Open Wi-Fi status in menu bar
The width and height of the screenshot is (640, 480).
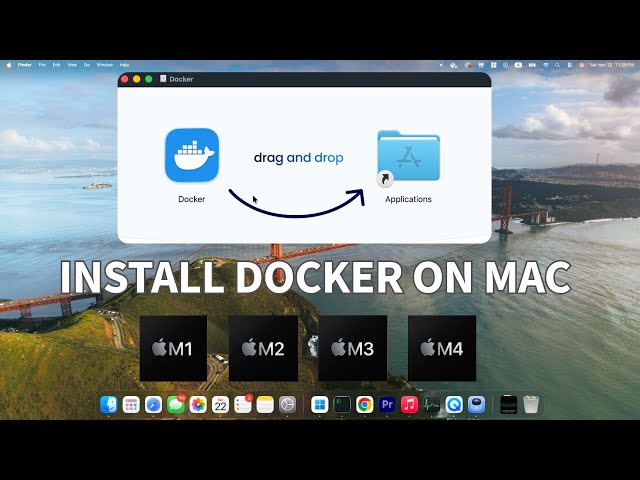[x=546, y=65]
